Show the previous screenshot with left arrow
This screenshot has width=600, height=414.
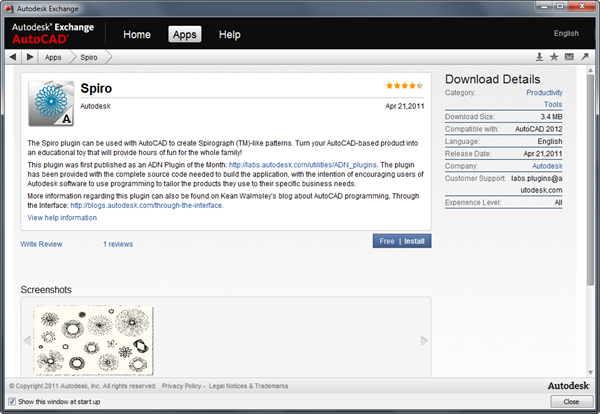click(x=27, y=341)
